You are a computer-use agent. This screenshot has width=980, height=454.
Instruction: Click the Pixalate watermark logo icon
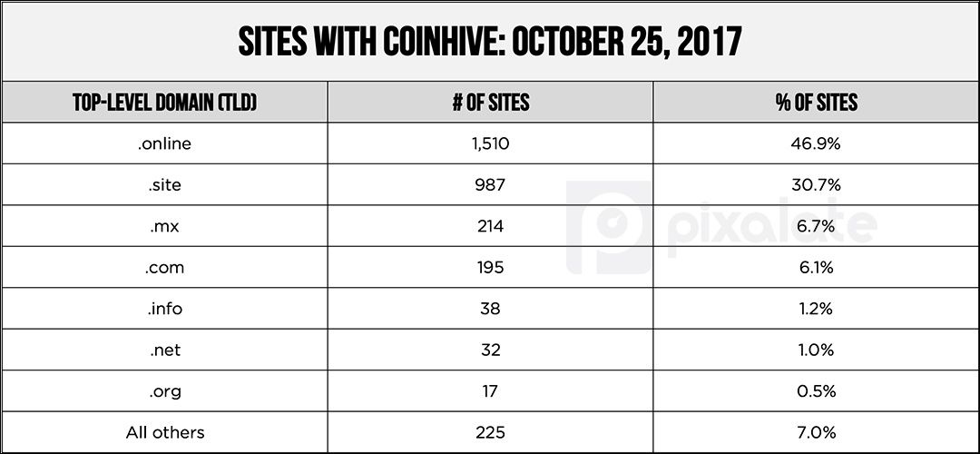[x=609, y=228]
